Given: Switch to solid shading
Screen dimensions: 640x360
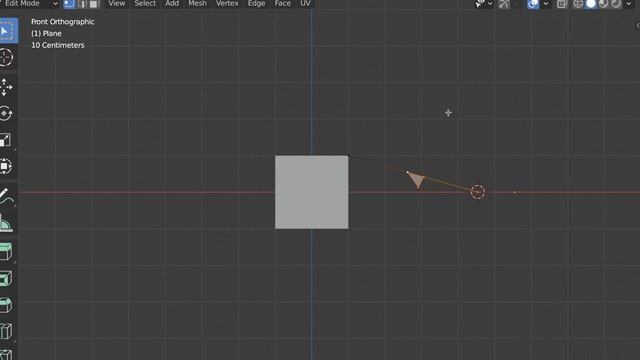Looking at the screenshot, I should pos(591,4).
